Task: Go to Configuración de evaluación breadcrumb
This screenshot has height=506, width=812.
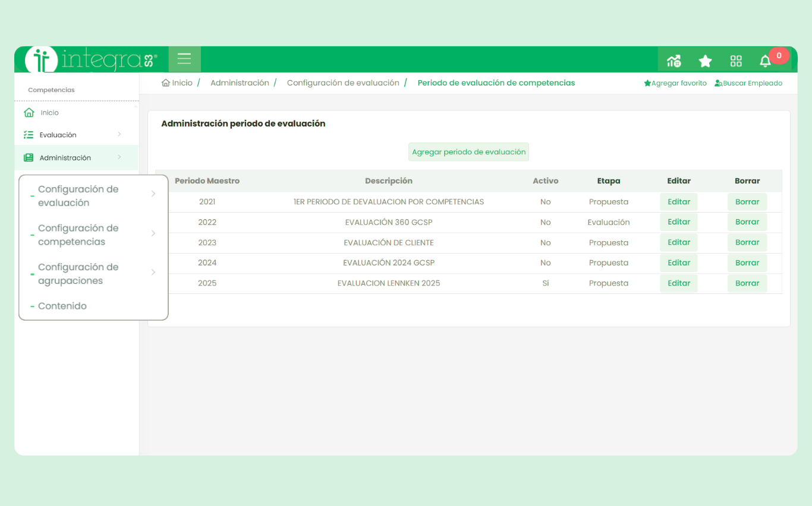Action: (343, 83)
